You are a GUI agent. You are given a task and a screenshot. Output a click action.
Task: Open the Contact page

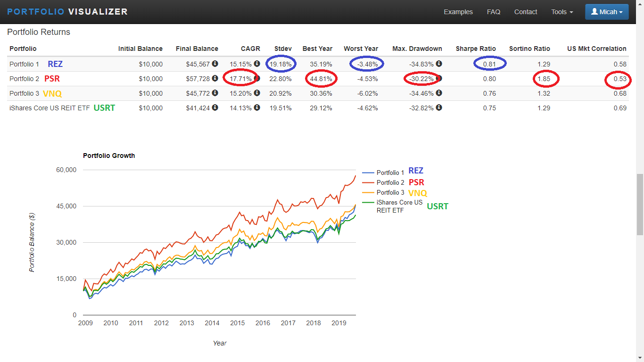526,12
